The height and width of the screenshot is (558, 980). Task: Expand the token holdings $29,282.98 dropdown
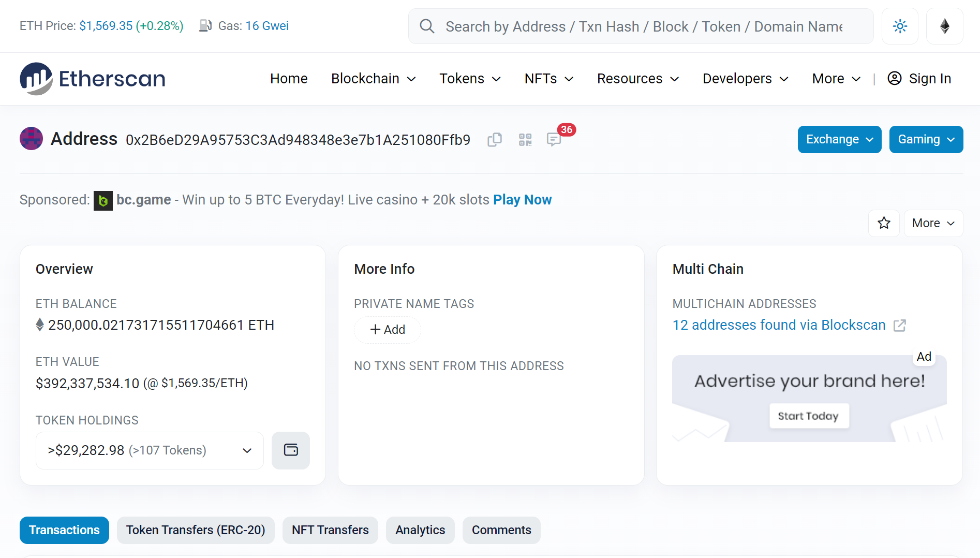[150, 450]
